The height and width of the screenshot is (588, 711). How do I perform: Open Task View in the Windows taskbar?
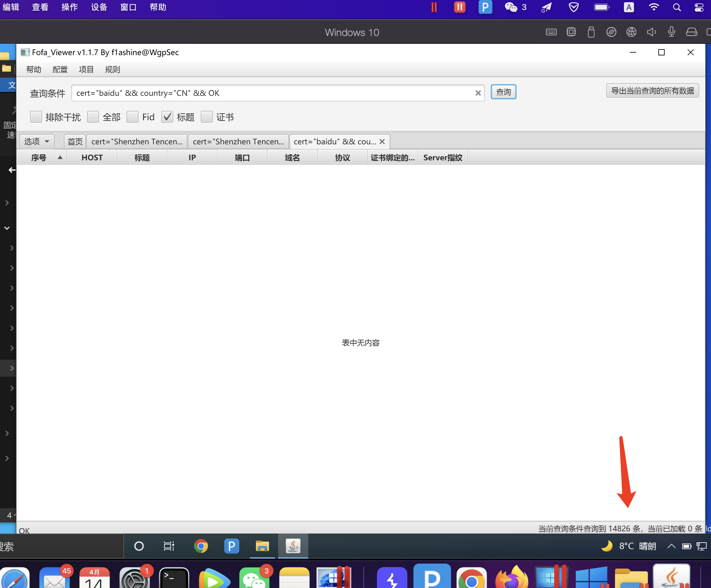tap(169, 546)
